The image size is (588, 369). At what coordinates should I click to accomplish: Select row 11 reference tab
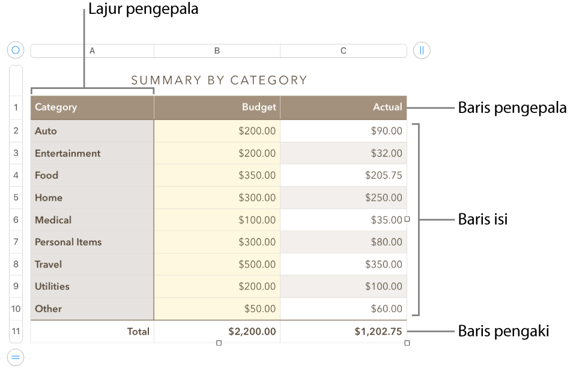point(16,331)
